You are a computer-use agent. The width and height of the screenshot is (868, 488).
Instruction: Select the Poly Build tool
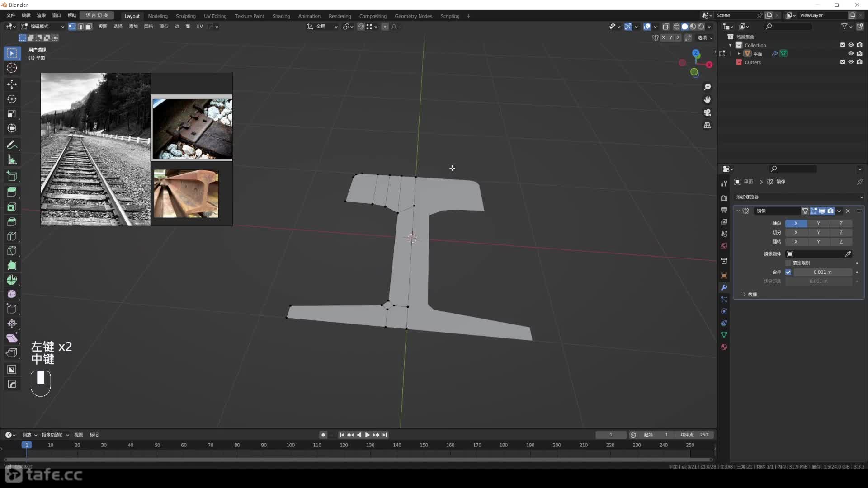pyautogui.click(x=12, y=266)
